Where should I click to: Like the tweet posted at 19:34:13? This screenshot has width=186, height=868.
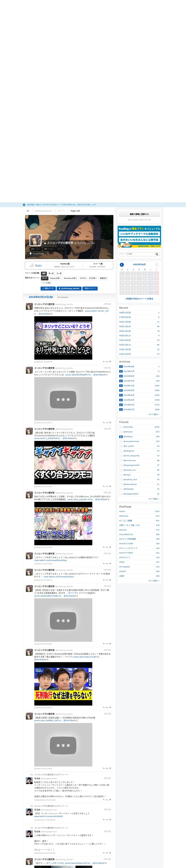[110, 423]
